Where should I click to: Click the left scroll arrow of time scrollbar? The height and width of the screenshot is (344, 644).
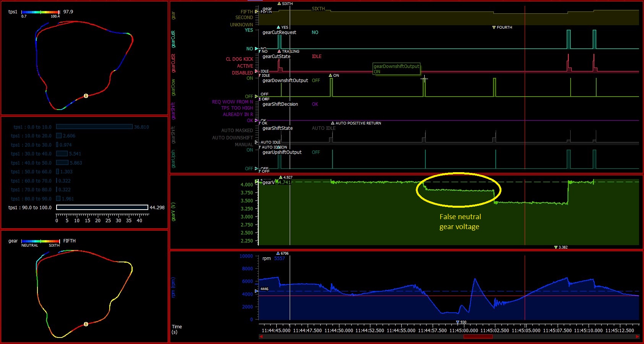[261, 336]
